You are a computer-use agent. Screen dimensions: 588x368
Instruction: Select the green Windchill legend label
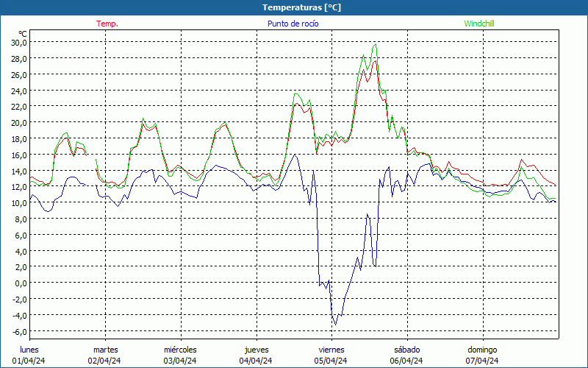479,24
